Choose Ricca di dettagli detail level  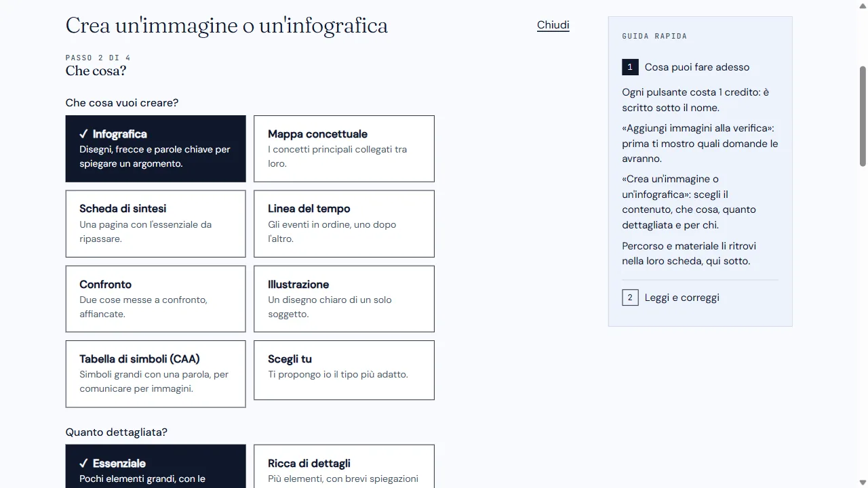tap(344, 466)
